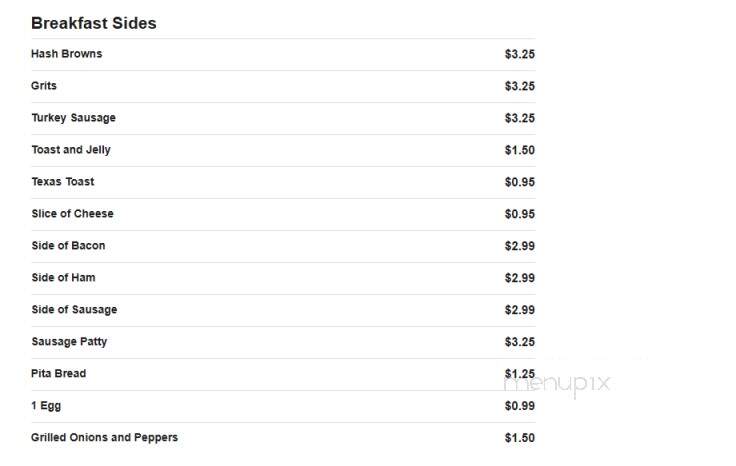Screen dimensions: 736x466
Task: Click the $1.50 price for Toast and Jelly
Action: [x=520, y=150]
